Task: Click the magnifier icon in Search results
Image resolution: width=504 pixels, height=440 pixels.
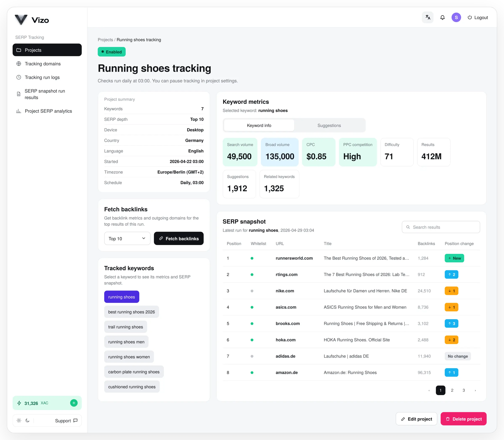Action: 408,227
